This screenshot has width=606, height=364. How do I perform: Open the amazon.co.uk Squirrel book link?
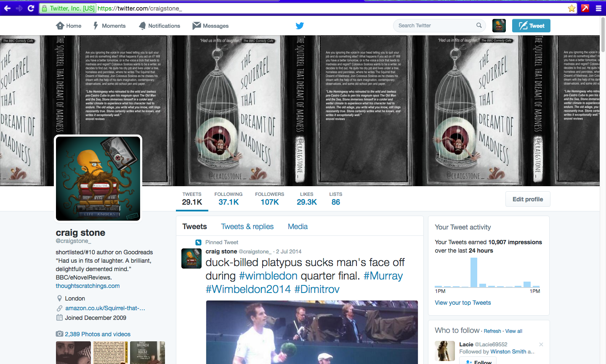(x=105, y=308)
